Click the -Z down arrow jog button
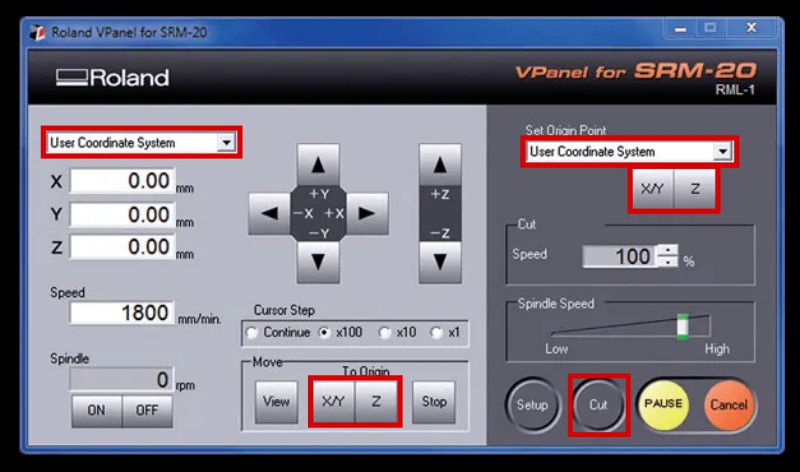This screenshot has height=472, width=800. pos(440,262)
